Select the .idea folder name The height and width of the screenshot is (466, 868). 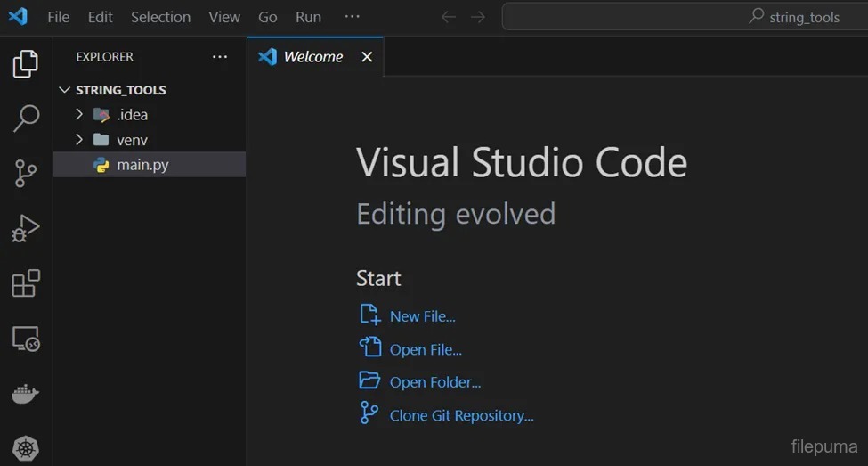(133, 115)
